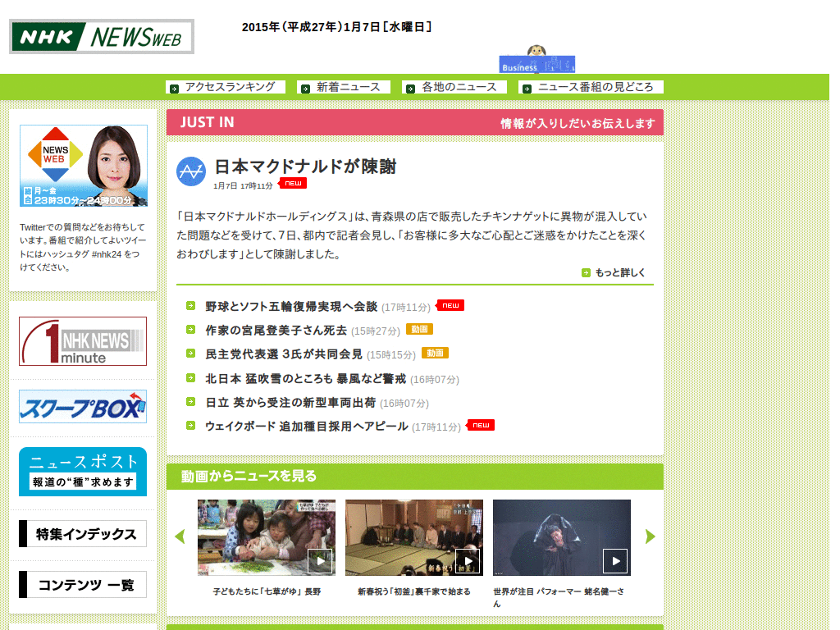The height and width of the screenshot is (630, 840).
Task: Open 特集インデックス button
Action: (x=83, y=533)
